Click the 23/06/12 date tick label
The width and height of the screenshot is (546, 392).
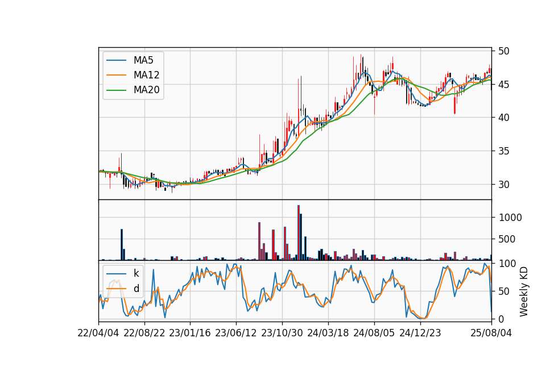click(x=235, y=333)
